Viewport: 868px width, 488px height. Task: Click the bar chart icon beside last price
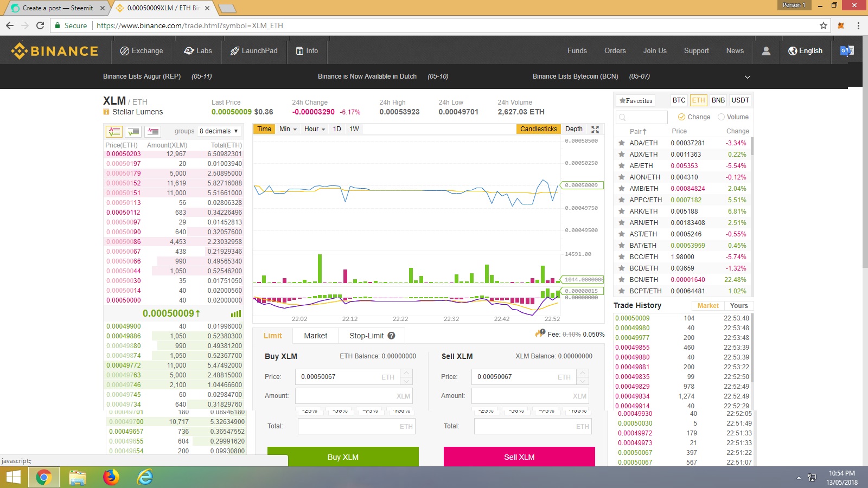coord(236,314)
